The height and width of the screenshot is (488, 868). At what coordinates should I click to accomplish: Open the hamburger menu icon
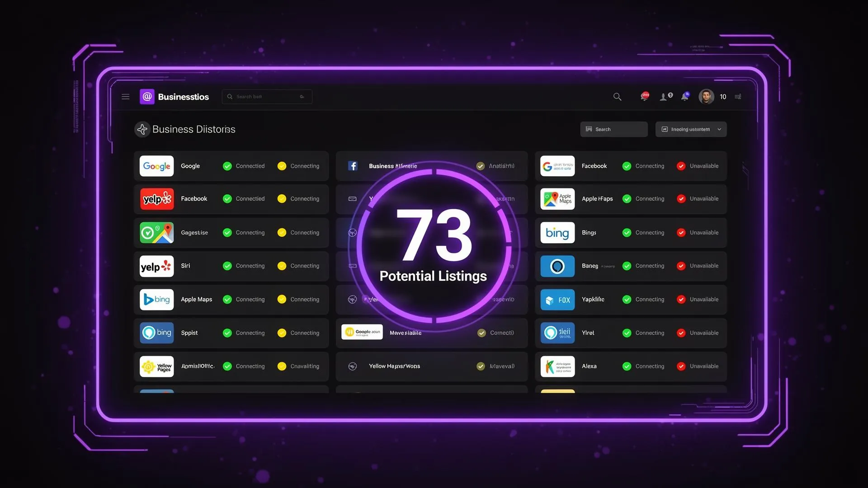point(125,97)
